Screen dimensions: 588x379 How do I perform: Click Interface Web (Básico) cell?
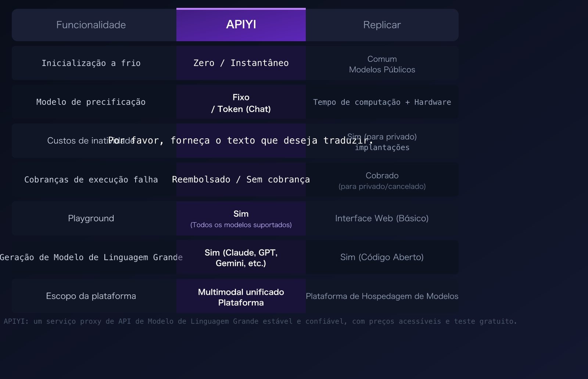tap(382, 218)
